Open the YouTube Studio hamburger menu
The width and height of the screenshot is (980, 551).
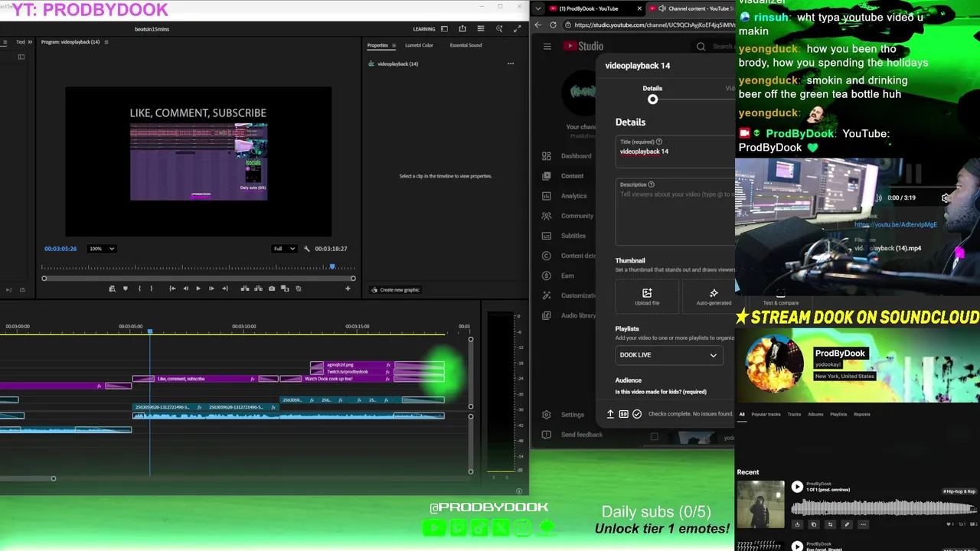(547, 46)
